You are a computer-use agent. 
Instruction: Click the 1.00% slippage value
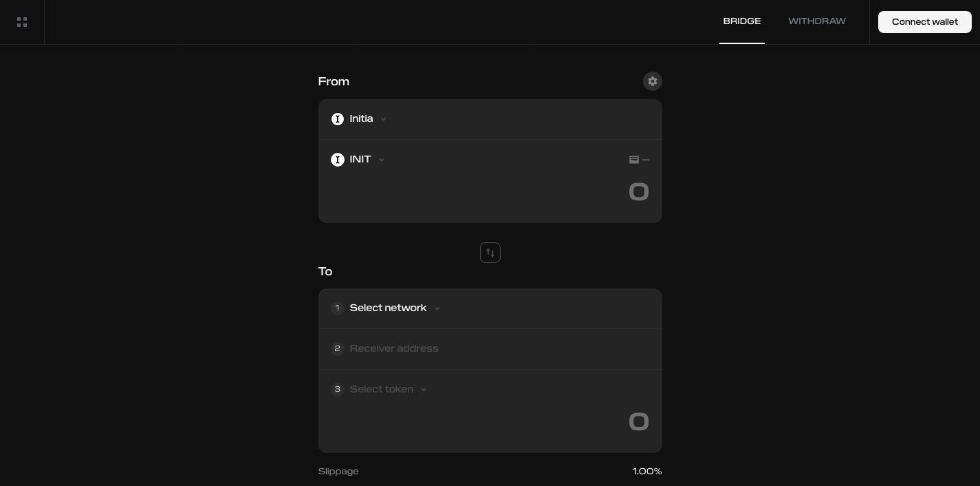646,472
